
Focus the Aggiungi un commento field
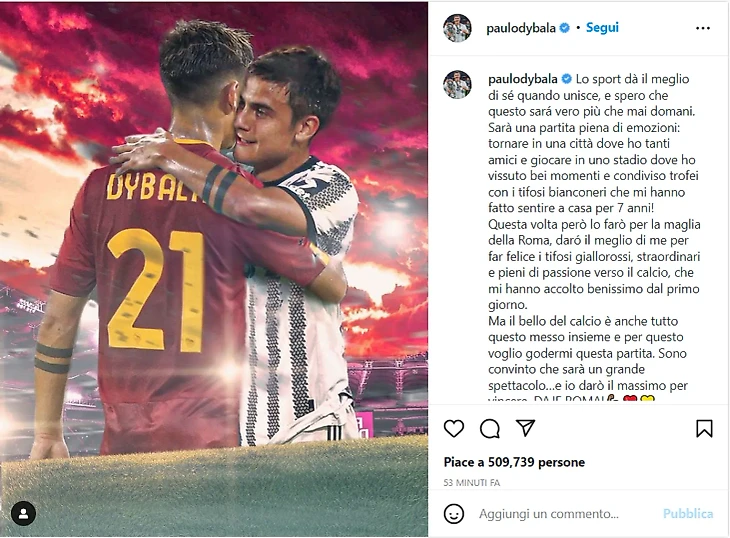tap(549, 514)
